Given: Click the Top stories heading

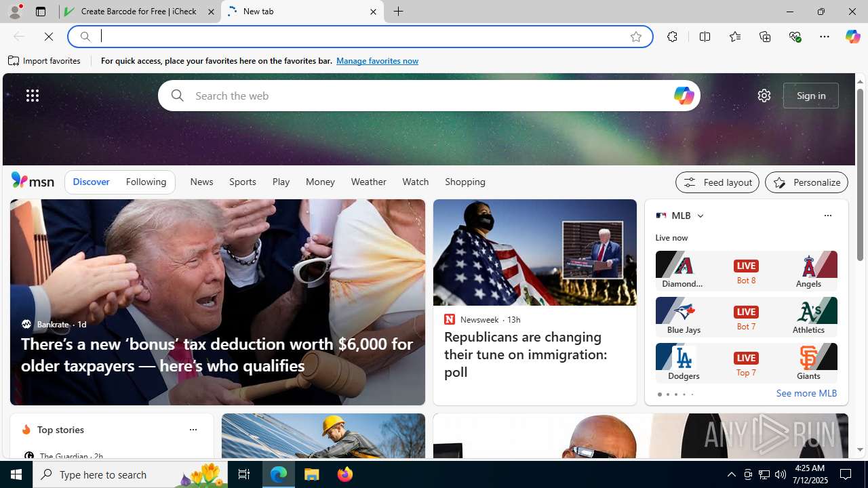Looking at the screenshot, I should [x=60, y=430].
